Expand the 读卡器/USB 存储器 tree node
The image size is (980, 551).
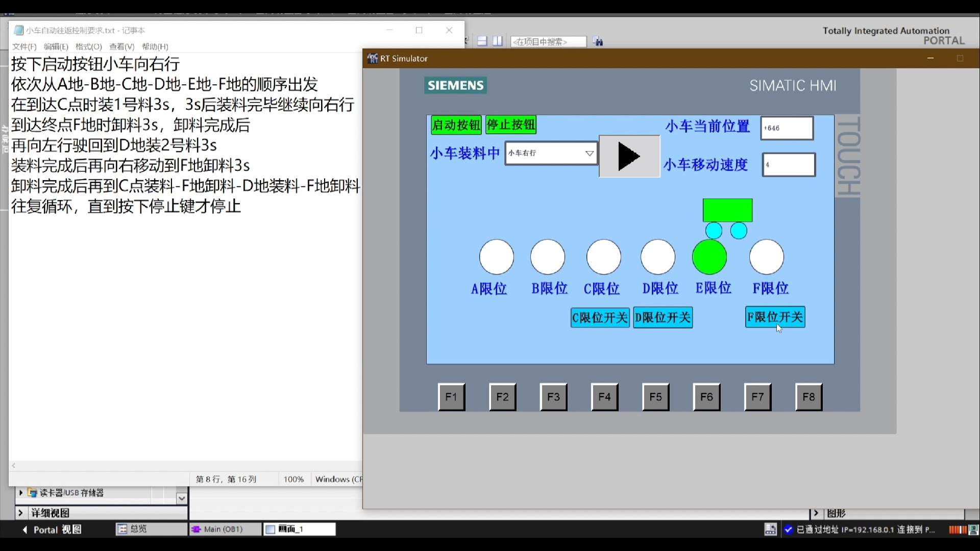(x=21, y=492)
